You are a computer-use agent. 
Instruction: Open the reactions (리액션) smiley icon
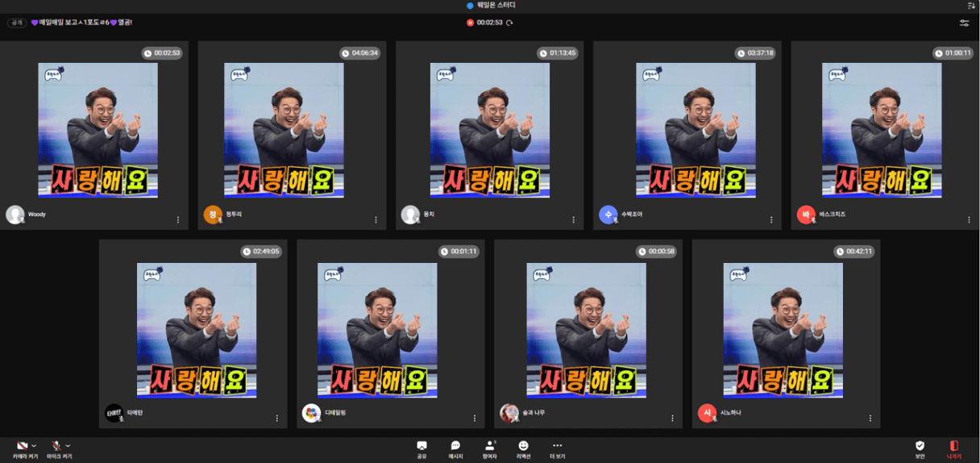pos(523,446)
